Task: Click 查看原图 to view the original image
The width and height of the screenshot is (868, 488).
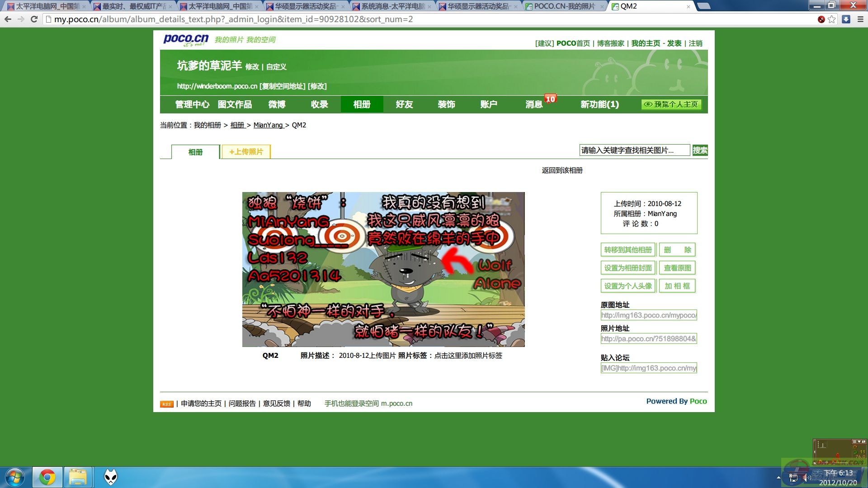Action: click(677, 267)
